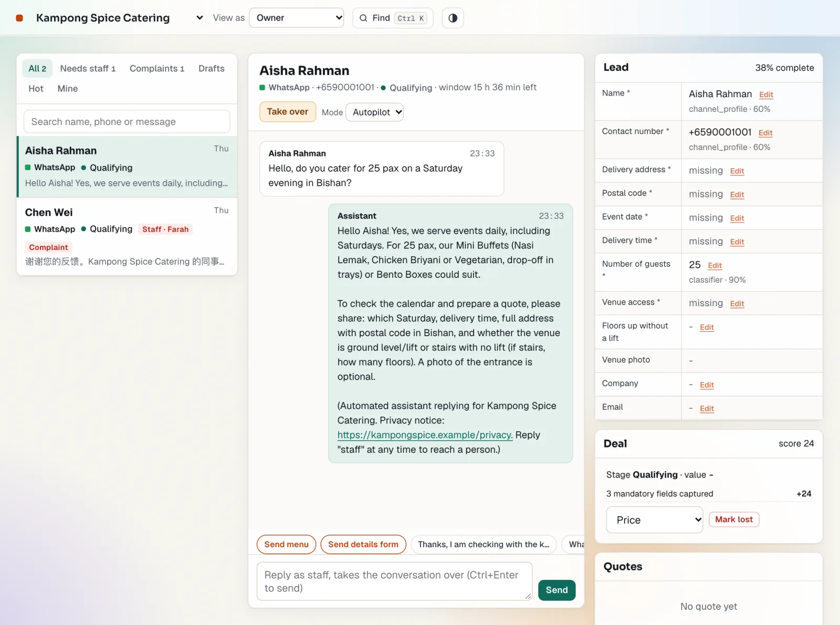
Task: Open the Aisha Rahman conversation
Action: 127,166
